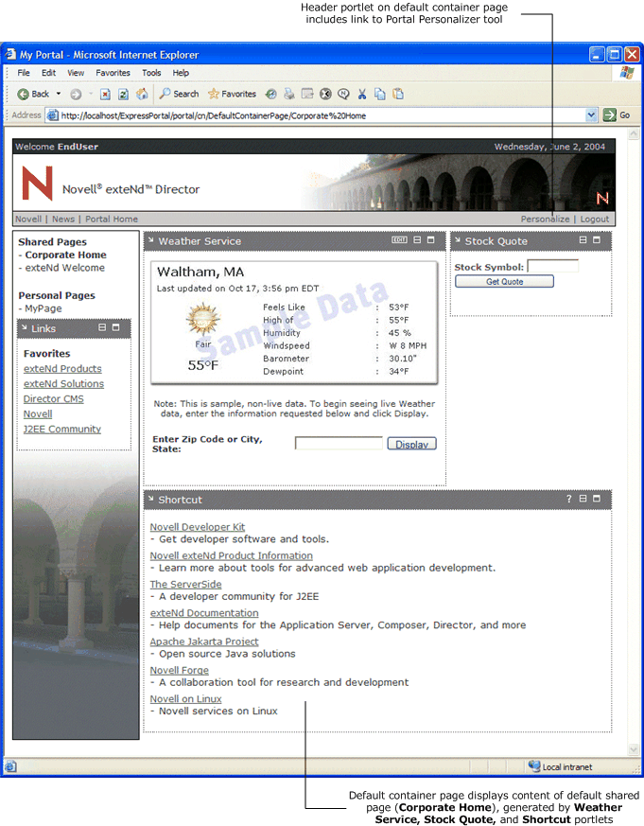Viewport: 644px width, 826px height.
Task: Open the Favorites star toolbar button
Action: 232,94
